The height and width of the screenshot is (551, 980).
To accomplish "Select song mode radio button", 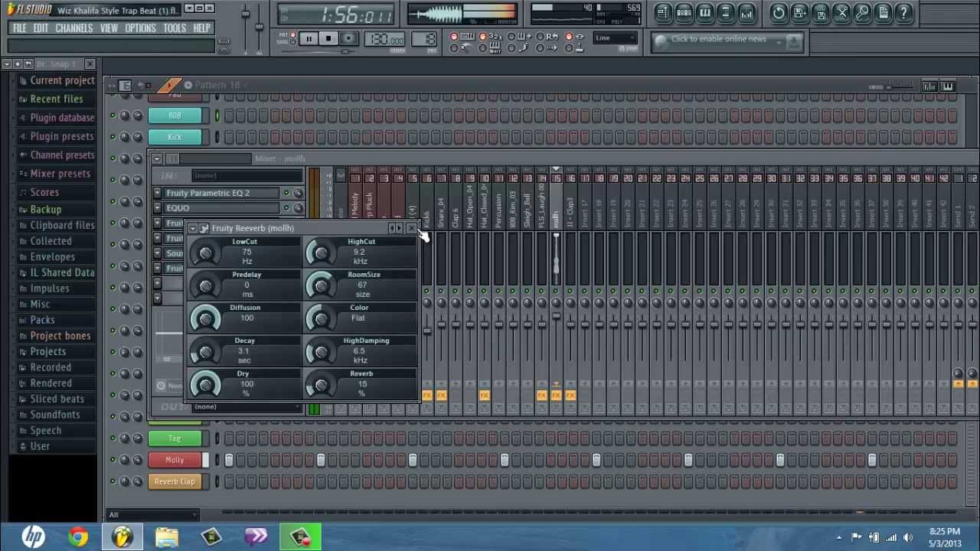I will click(292, 41).
